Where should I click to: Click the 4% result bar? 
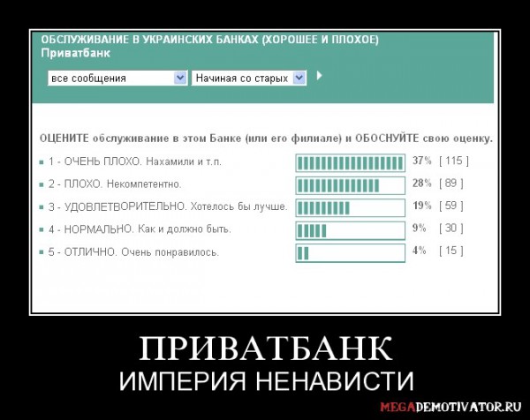(x=350, y=253)
